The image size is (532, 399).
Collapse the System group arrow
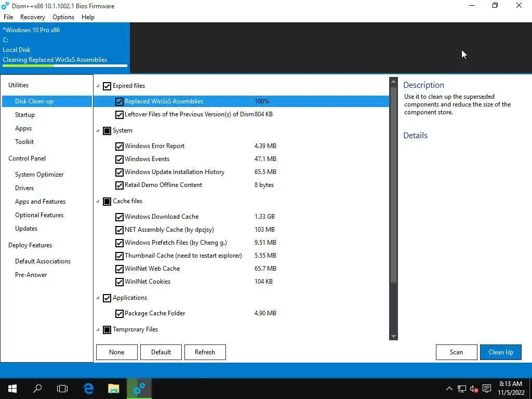[98, 131]
